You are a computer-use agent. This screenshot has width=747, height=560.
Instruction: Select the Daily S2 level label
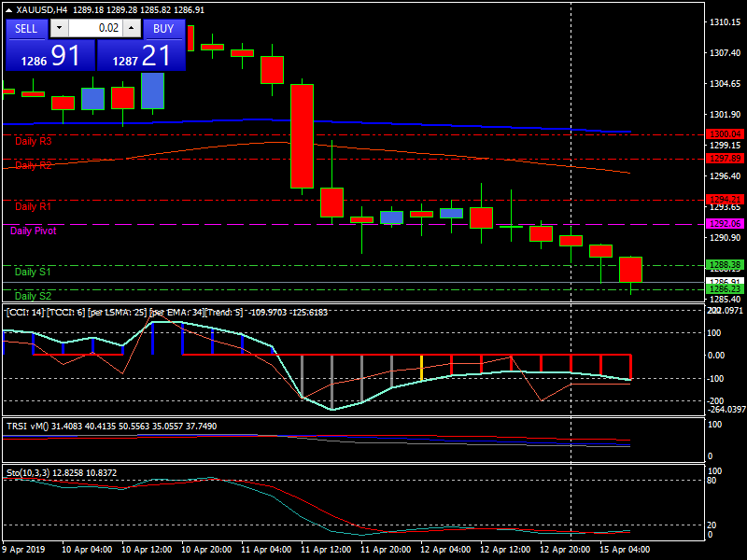[x=34, y=296]
